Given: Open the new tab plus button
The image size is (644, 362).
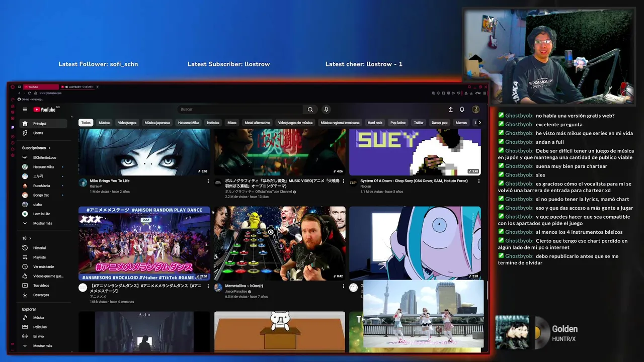Looking at the screenshot, I should point(98,87).
